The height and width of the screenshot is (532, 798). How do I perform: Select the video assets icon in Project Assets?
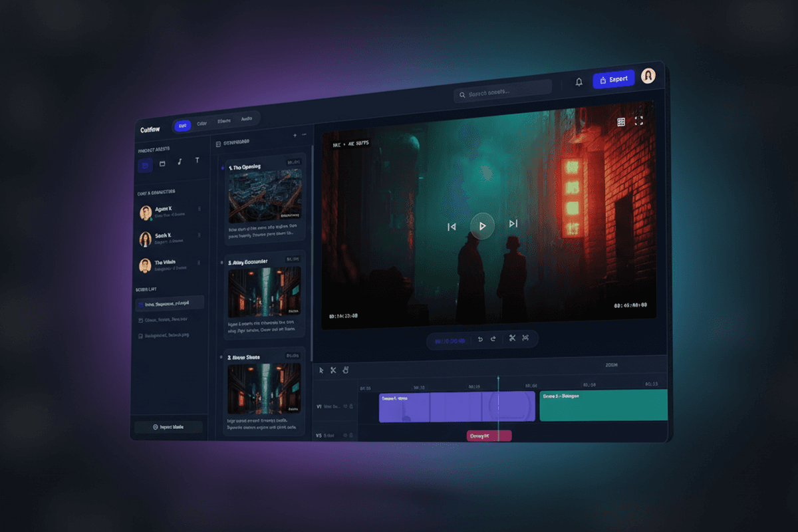[x=145, y=165]
